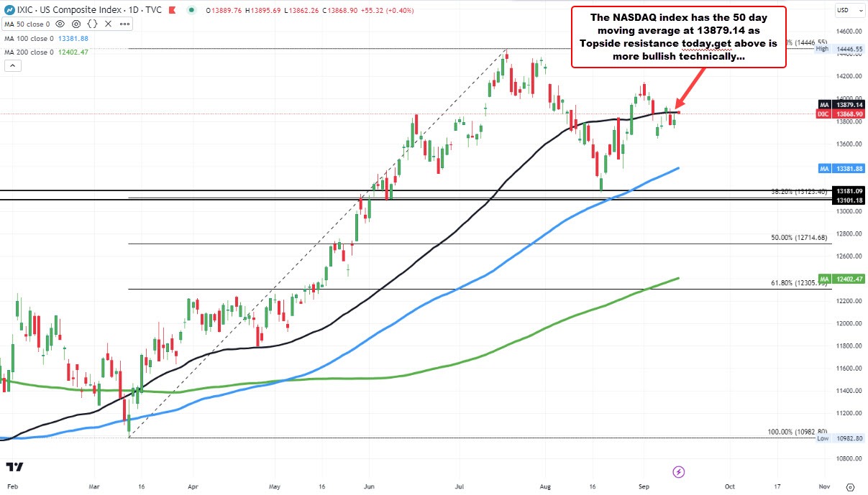Open the USD currency dropdown
Image resolution: width=868 pixels, height=495 pixels.
tap(849, 10)
